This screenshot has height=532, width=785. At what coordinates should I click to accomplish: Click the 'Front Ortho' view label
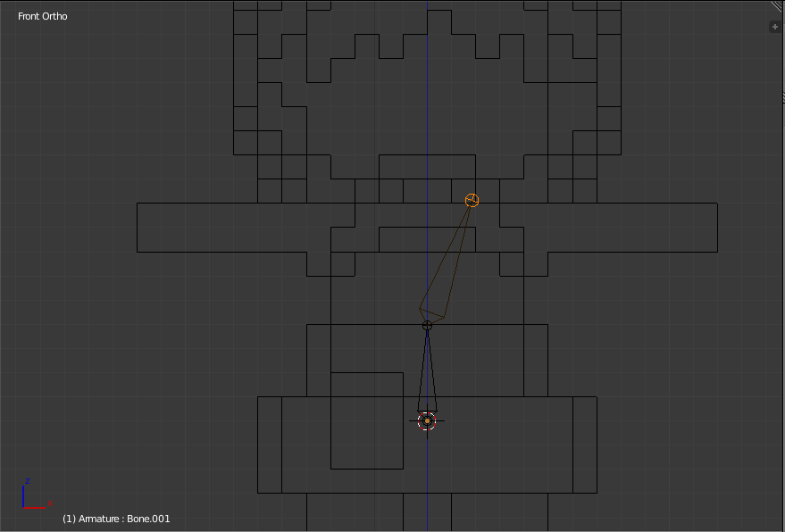coord(43,16)
